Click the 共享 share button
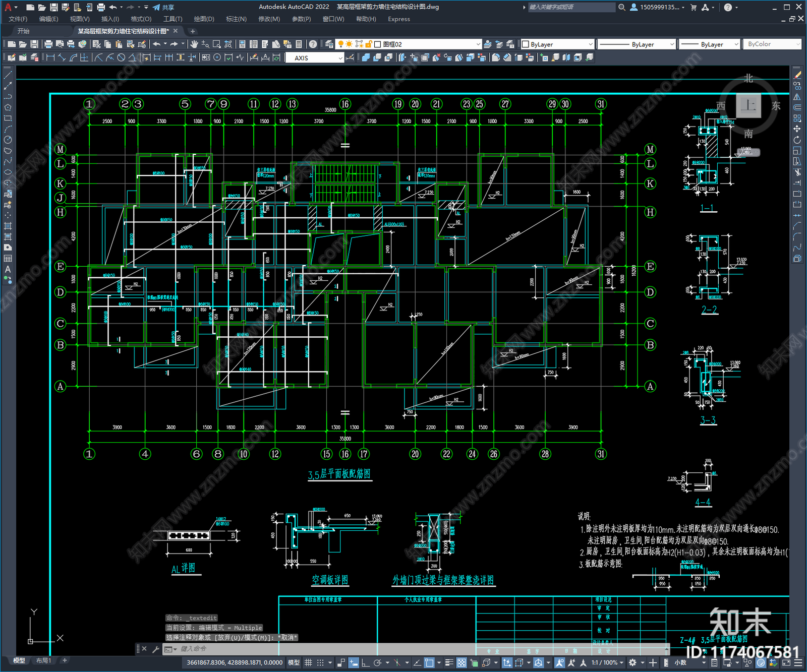This screenshot has width=807, height=672. pos(163,7)
